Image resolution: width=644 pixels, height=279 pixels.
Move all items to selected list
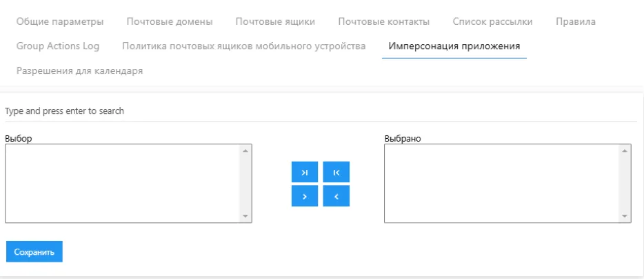(305, 172)
